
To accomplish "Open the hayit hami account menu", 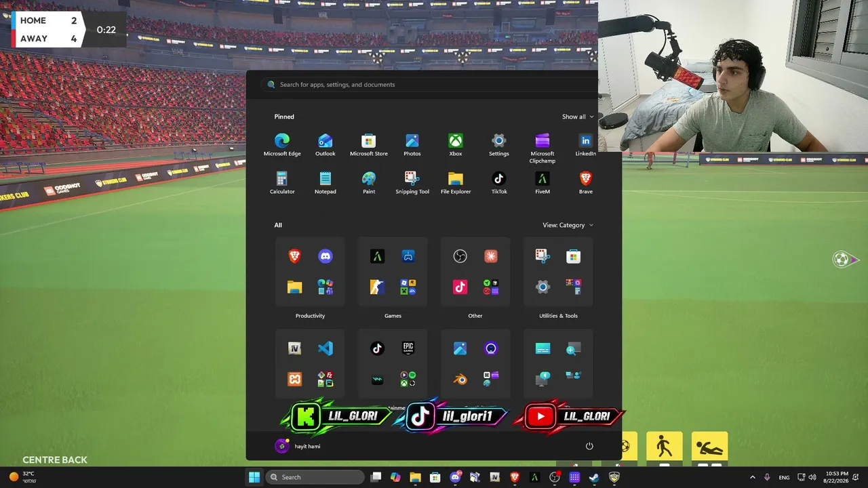I will 298,446.
